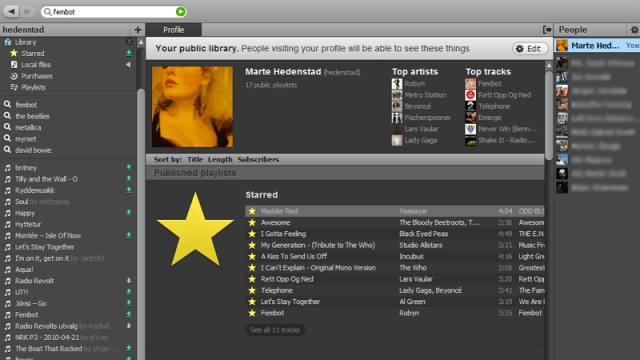Toggle offline arrow for Radio Revolt playlist
Image resolution: width=640 pixels, height=360 pixels.
click(129, 281)
